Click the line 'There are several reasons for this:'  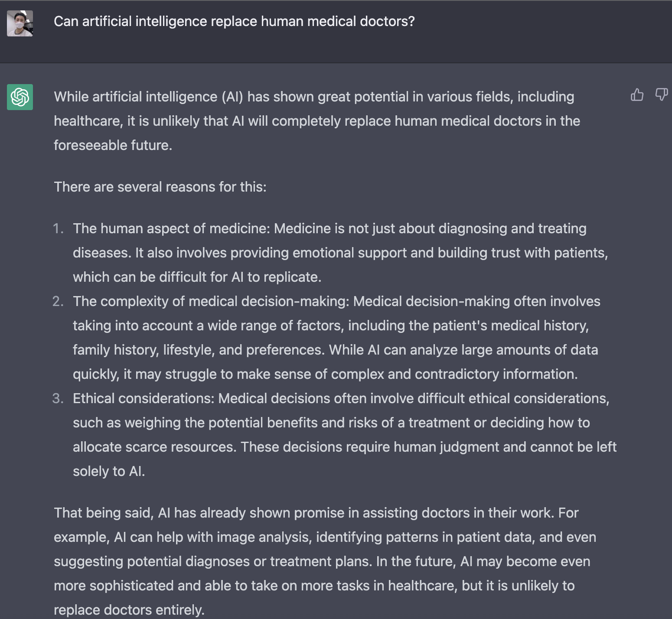pos(160,187)
